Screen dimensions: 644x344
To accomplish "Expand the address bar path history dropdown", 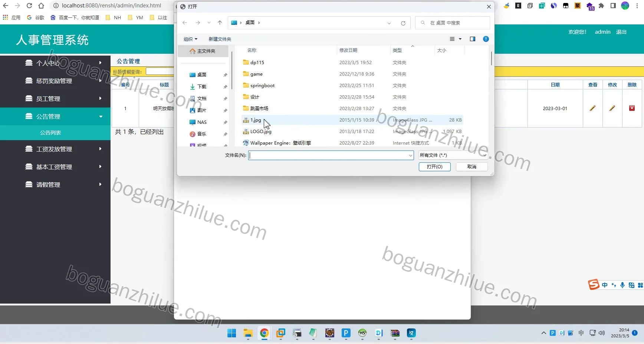I will pyautogui.click(x=389, y=23).
